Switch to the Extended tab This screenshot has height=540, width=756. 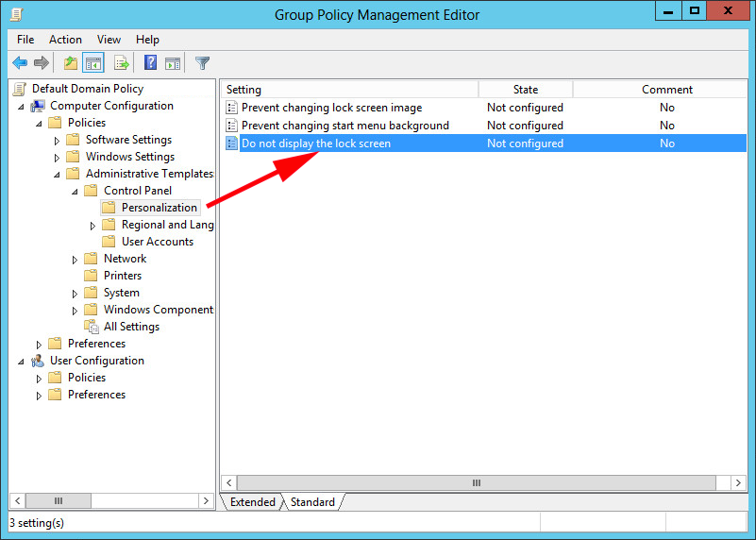pos(252,502)
